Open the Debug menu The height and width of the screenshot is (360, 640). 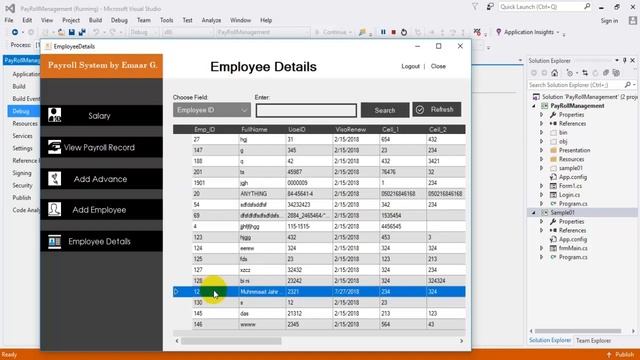pyautogui.click(x=119, y=20)
